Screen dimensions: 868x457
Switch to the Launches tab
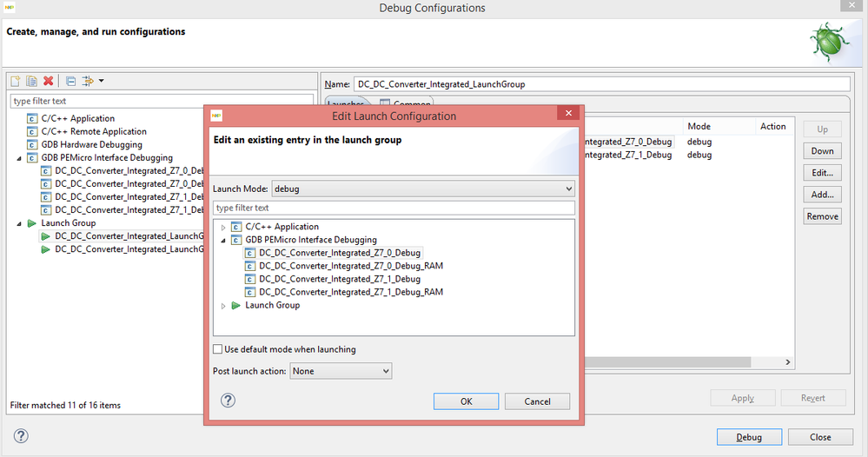pyautogui.click(x=347, y=103)
